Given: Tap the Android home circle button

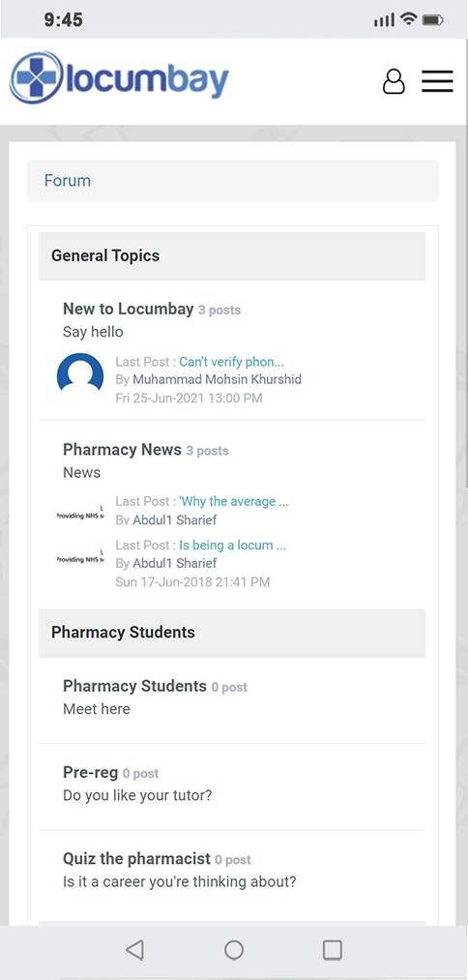Looking at the screenshot, I should pyautogui.click(x=234, y=950).
